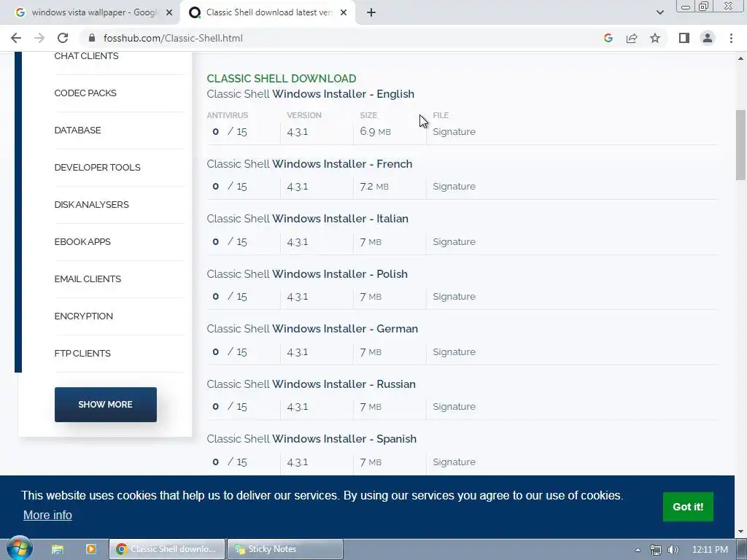Click the 6.9 MB size value
Viewport: 747px width, 560px height.
[x=376, y=131]
